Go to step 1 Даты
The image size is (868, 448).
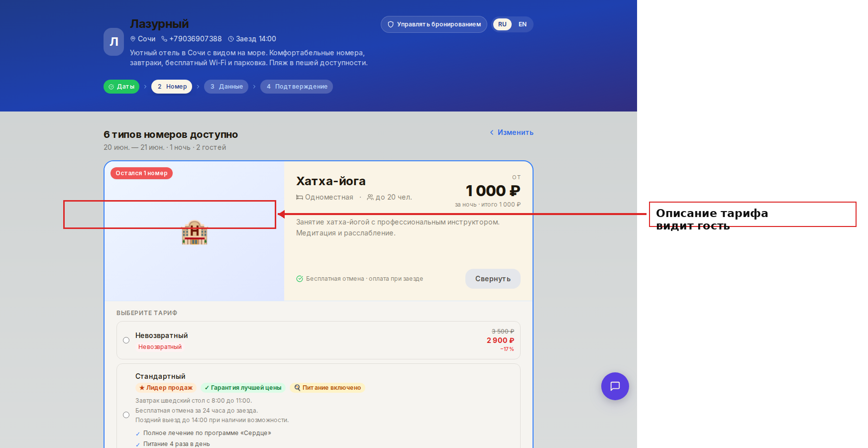(x=121, y=87)
